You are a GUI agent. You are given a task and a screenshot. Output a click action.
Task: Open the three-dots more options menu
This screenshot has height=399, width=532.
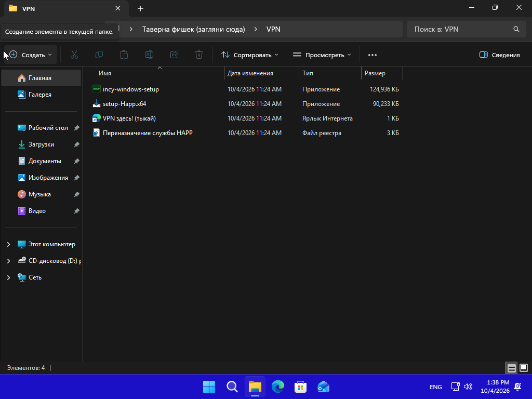[x=372, y=55]
